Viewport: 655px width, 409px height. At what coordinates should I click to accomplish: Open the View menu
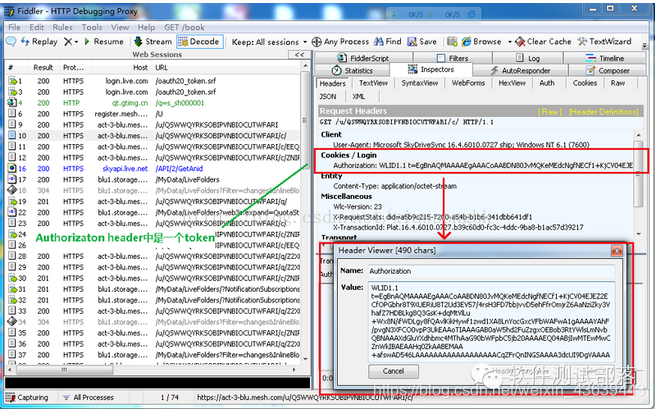[120, 27]
